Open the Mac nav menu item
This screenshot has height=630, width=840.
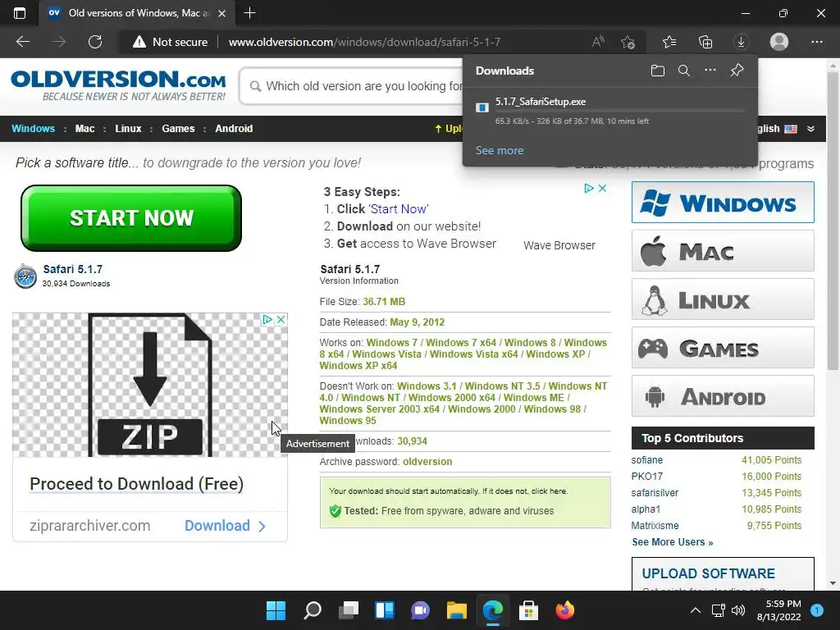click(84, 129)
